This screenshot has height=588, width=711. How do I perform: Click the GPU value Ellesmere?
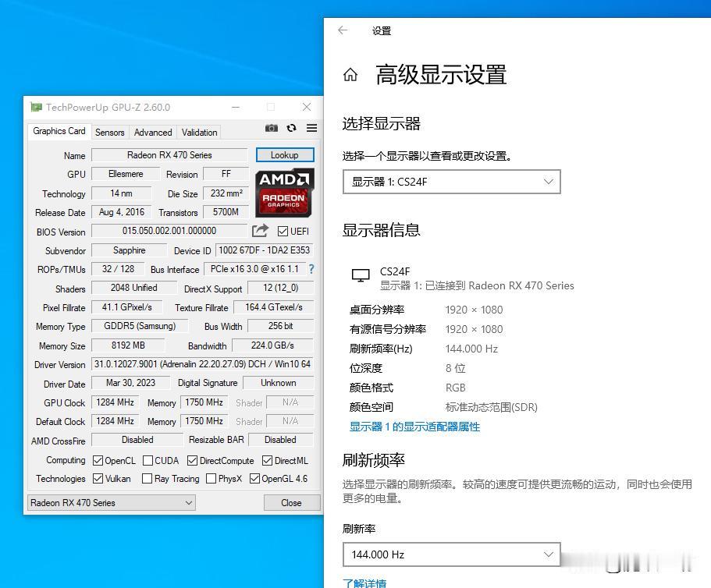[x=126, y=174]
